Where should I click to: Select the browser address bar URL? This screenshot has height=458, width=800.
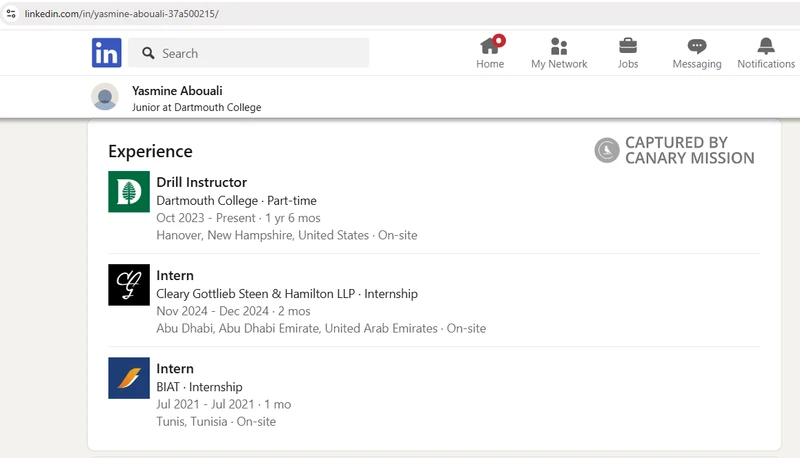121,14
